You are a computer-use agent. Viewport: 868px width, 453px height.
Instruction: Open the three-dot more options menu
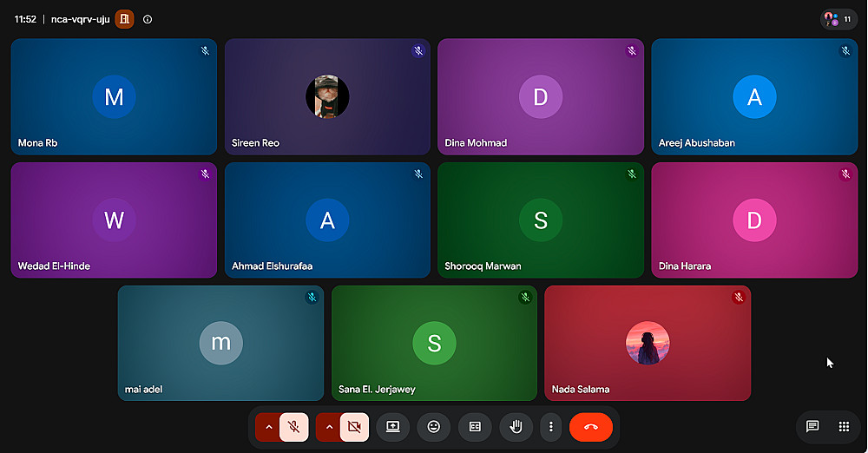click(x=551, y=427)
